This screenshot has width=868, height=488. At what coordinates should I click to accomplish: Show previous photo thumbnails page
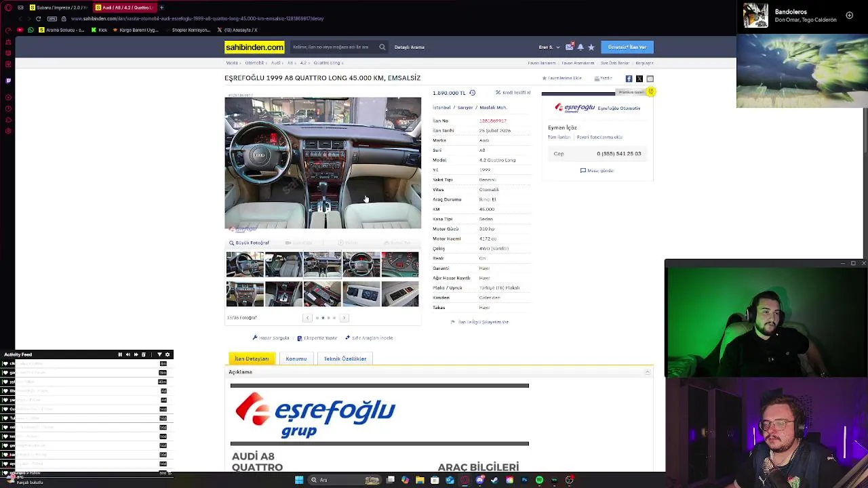click(307, 318)
